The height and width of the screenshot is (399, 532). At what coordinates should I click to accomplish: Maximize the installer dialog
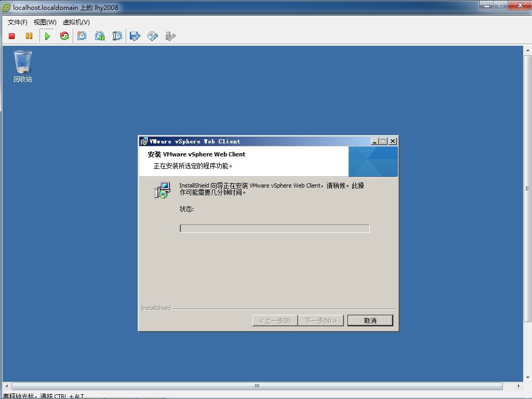click(383, 141)
